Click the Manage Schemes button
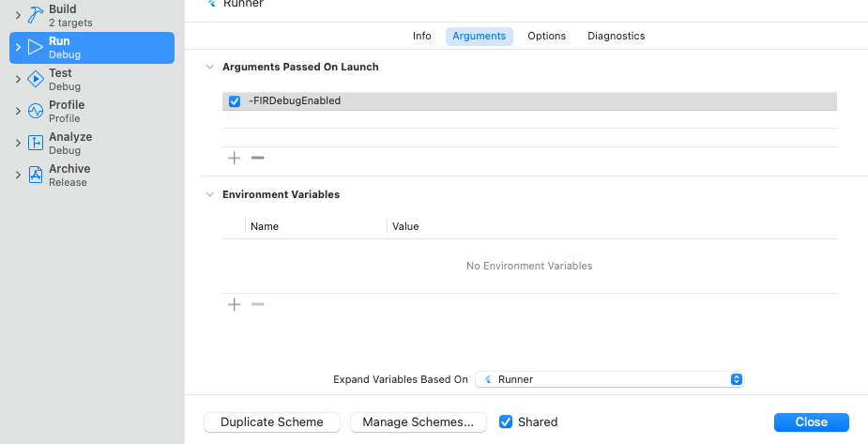 click(x=418, y=421)
